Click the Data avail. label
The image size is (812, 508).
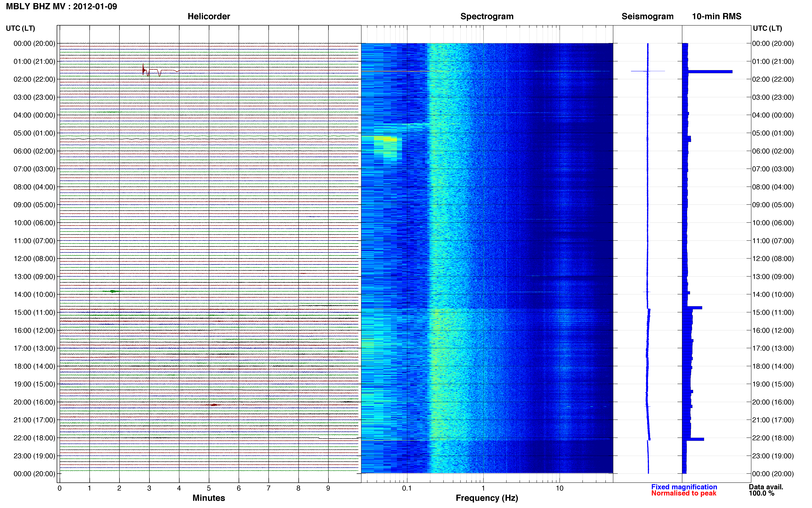766,487
